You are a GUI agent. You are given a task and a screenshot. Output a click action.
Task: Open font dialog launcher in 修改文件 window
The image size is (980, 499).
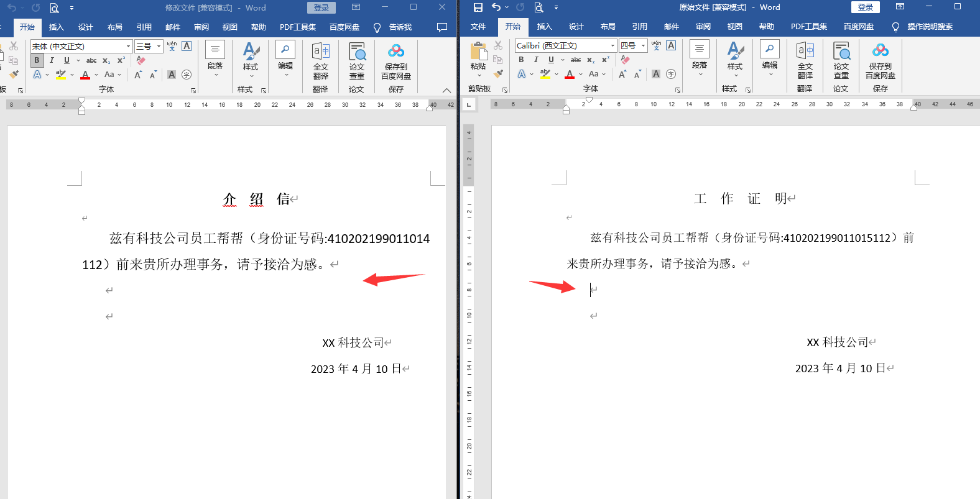click(x=193, y=91)
